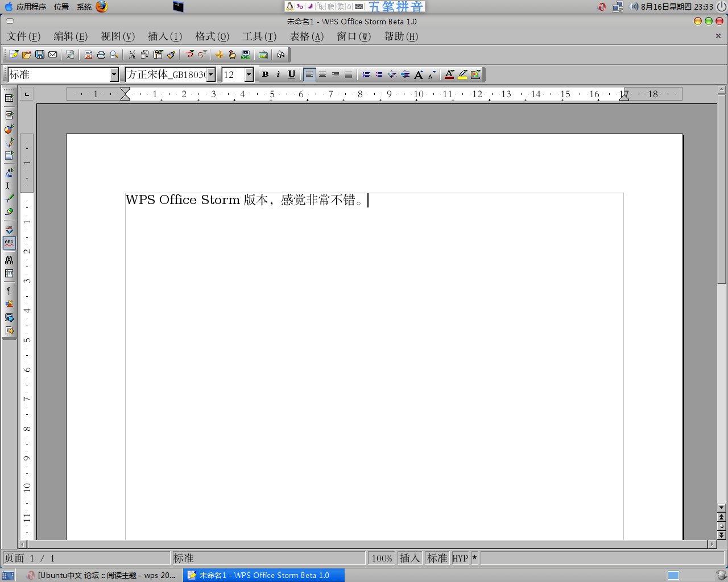Open the 表格(A) menu
This screenshot has height=582, width=728.
coord(307,36)
